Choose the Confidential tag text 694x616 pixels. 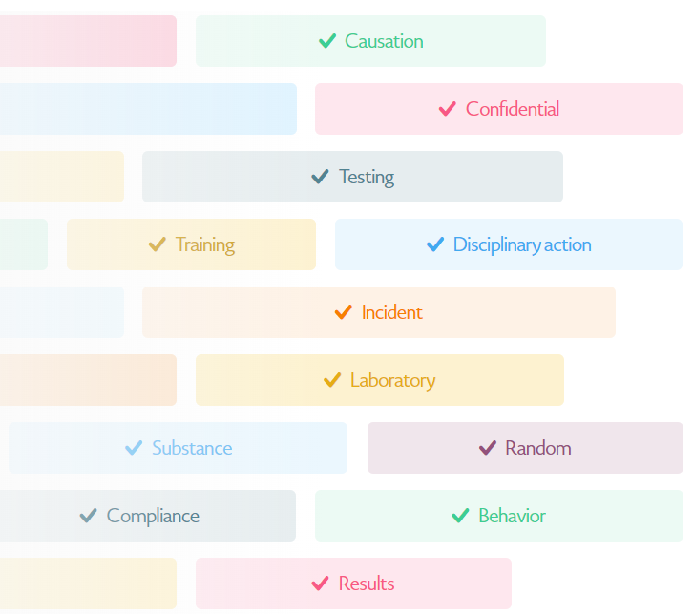pos(513,109)
